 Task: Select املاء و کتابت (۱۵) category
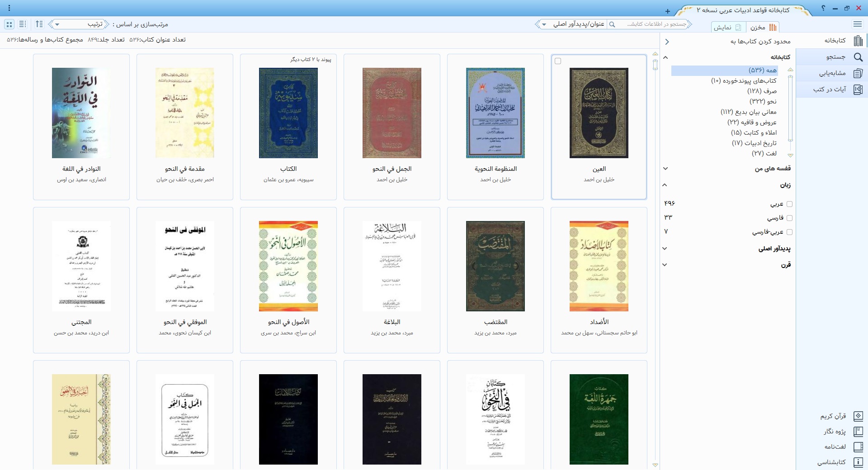pos(754,132)
